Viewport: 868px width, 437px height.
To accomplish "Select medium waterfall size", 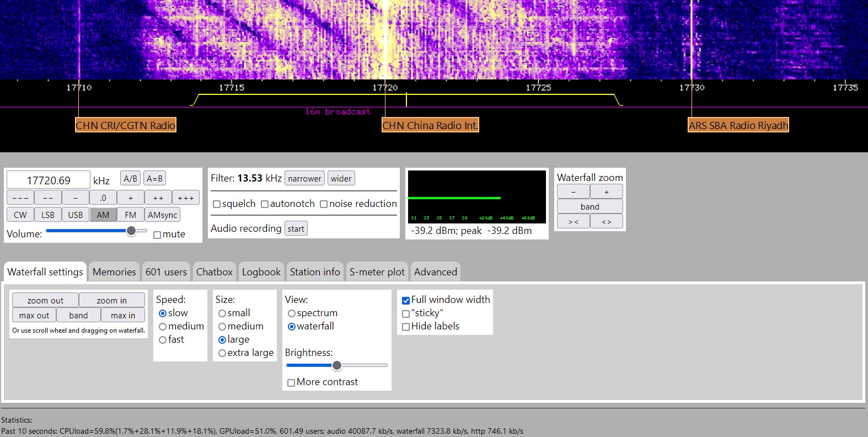I will tap(222, 327).
